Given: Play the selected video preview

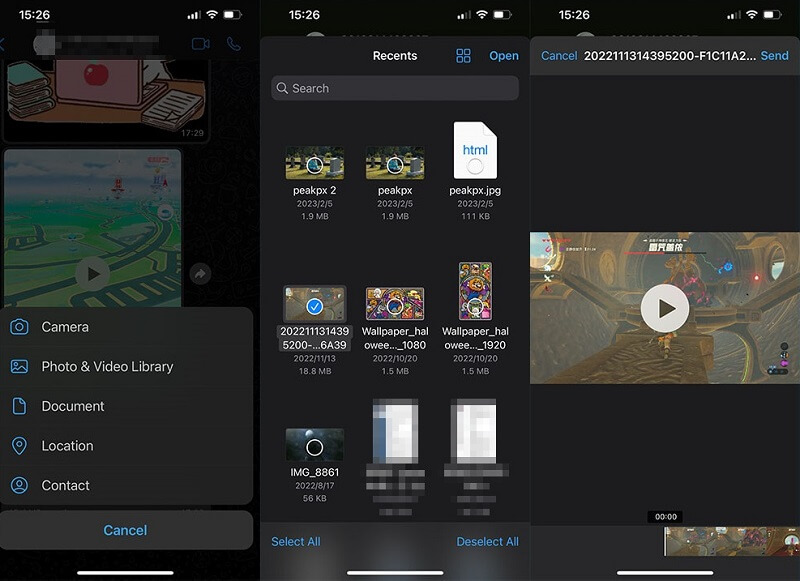Looking at the screenshot, I should pyautogui.click(x=665, y=308).
